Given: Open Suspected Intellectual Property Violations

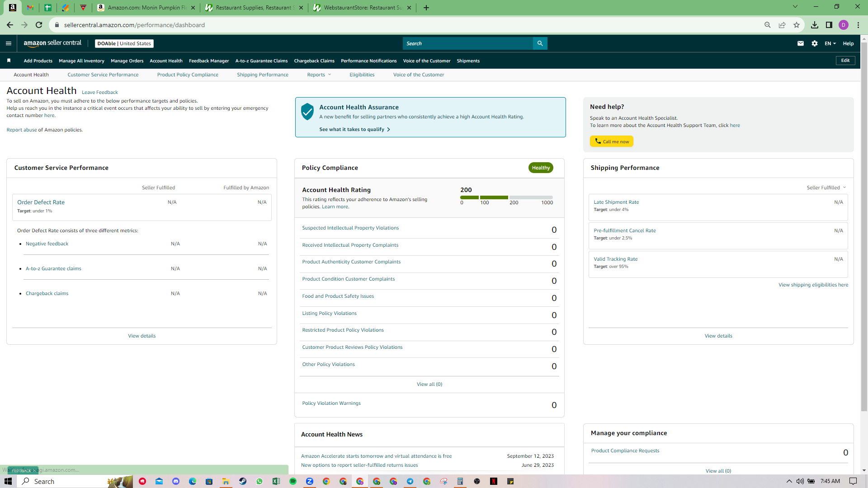Looking at the screenshot, I should (350, 228).
